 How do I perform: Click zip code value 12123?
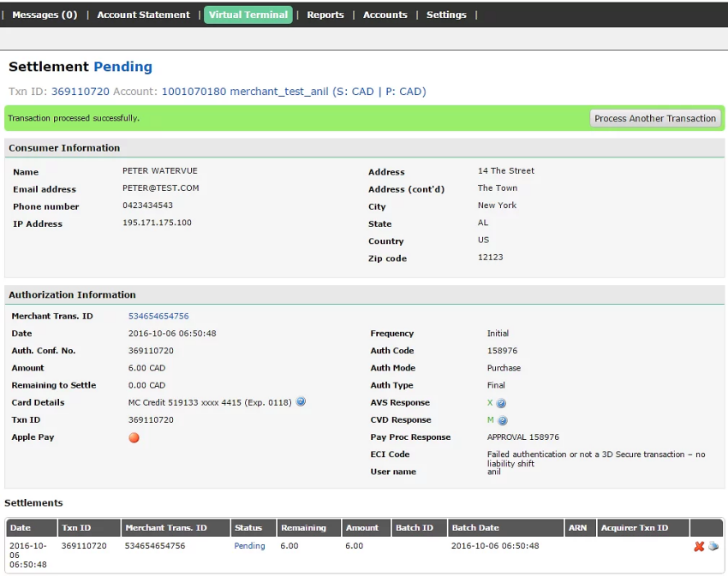pyautogui.click(x=490, y=257)
